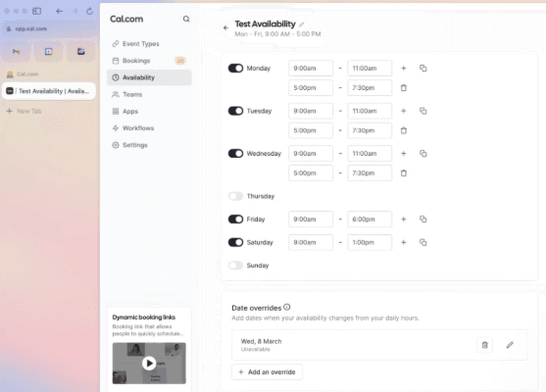
Task: Enable Thursday availability
Action: point(235,196)
